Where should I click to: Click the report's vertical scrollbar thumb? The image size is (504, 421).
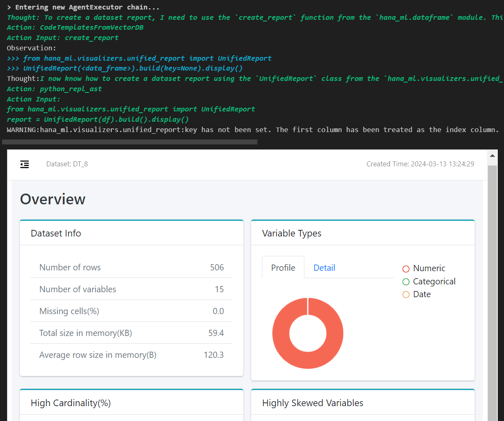[492, 289]
